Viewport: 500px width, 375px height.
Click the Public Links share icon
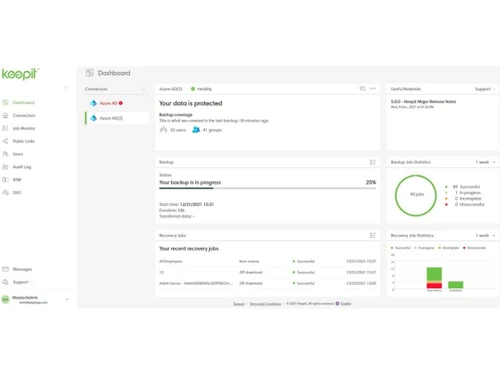(5, 141)
